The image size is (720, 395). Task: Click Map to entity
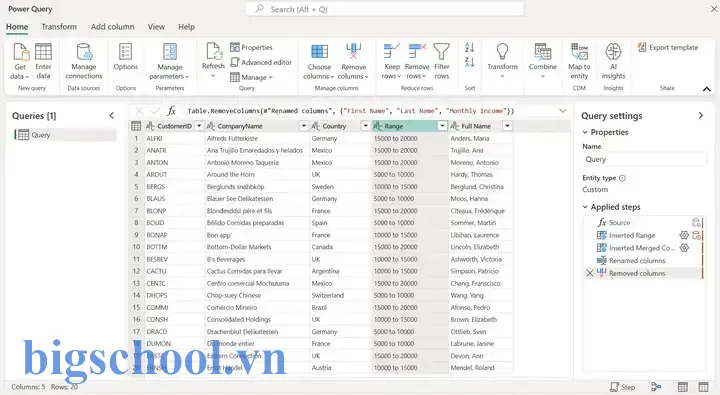pos(579,62)
